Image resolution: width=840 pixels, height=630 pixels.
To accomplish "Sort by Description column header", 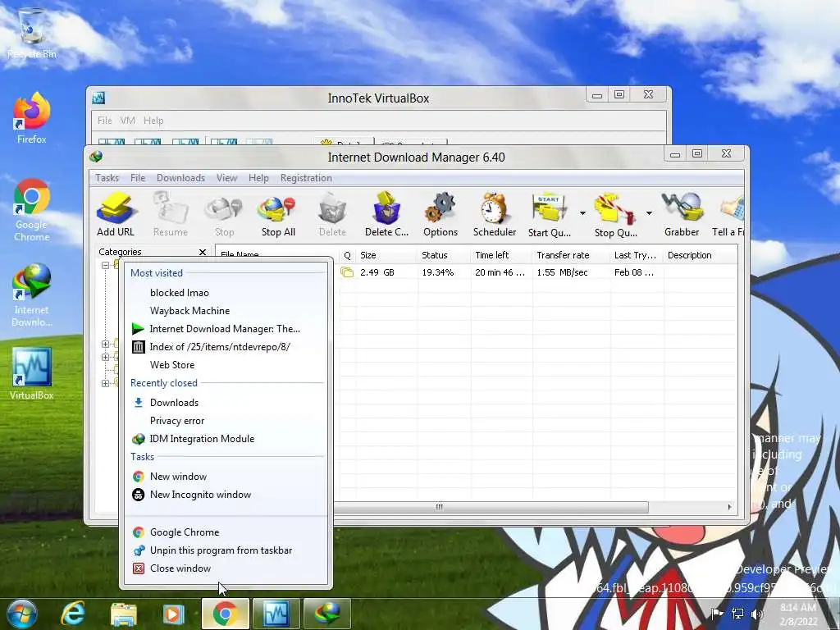I will pos(701,255).
